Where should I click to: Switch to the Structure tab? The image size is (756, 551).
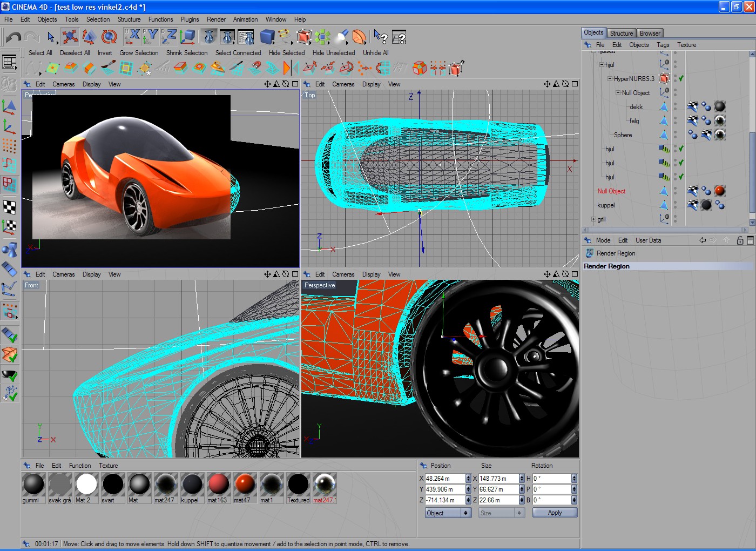(x=621, y=33)
